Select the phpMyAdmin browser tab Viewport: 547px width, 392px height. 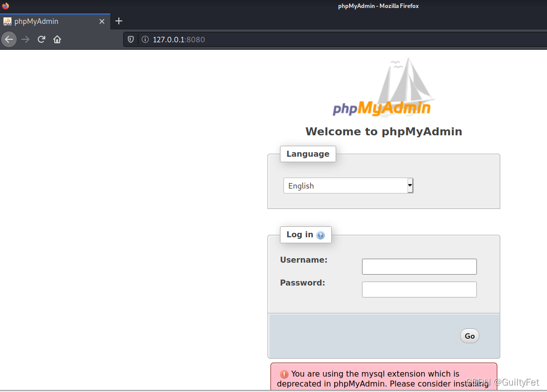coord(55,21)
